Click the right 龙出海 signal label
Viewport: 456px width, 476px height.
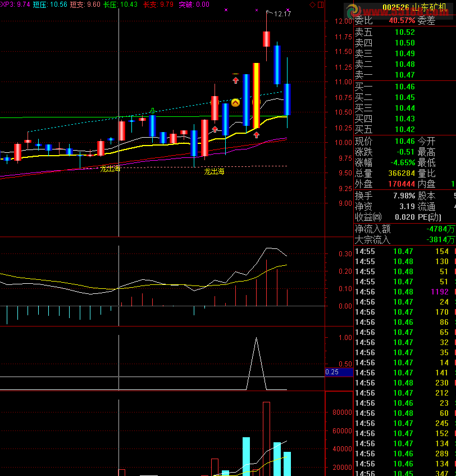pyautogui.click(x=214, y=171)
